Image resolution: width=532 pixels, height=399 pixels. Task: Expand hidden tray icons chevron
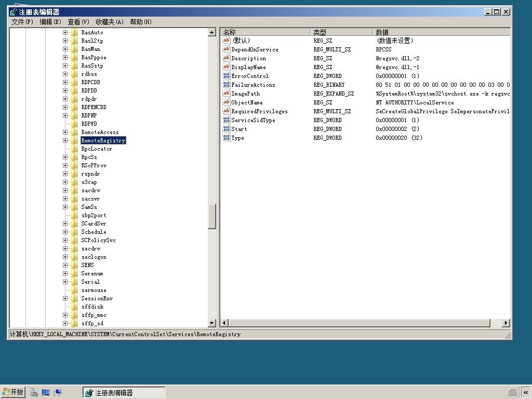point(526,393)
